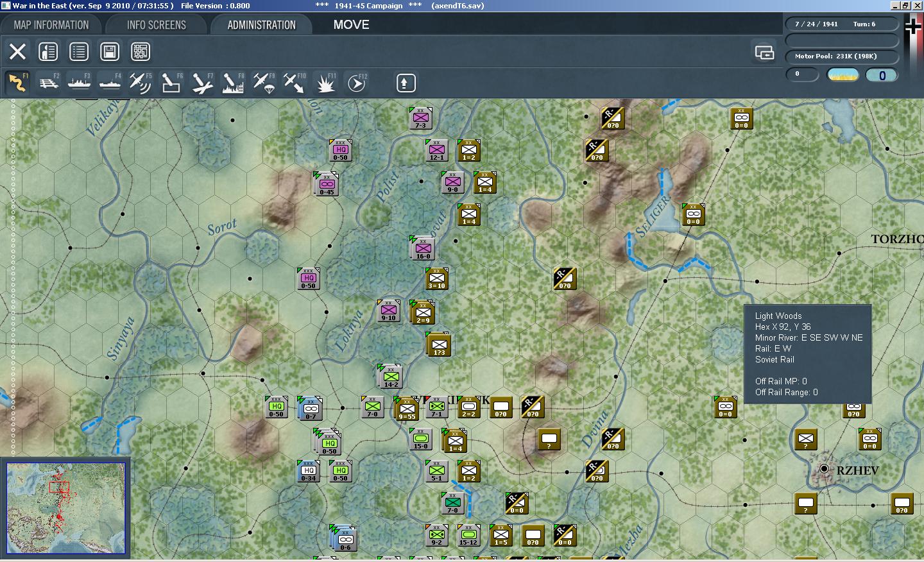Click the F12 circled arrow icon
This screenshot has height=562, width=924.
(x=356, y=83)
